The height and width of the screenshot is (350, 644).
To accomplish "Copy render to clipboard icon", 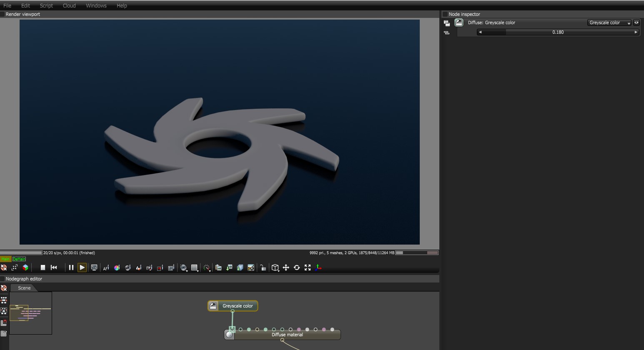I will [x=218, y=267].
